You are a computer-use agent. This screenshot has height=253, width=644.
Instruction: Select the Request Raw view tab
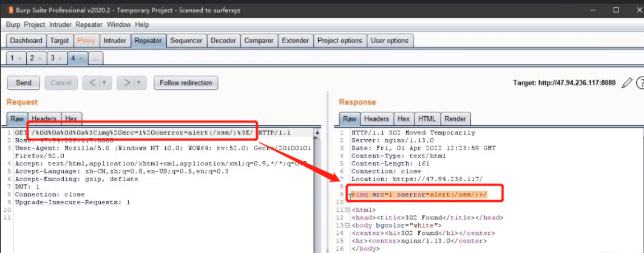[17, 119]
